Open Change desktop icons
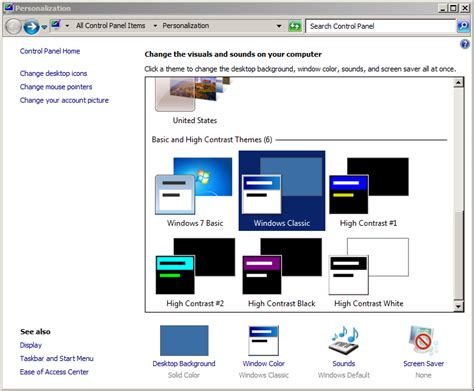This screenshot has width=474, height=391. (53, 73)
